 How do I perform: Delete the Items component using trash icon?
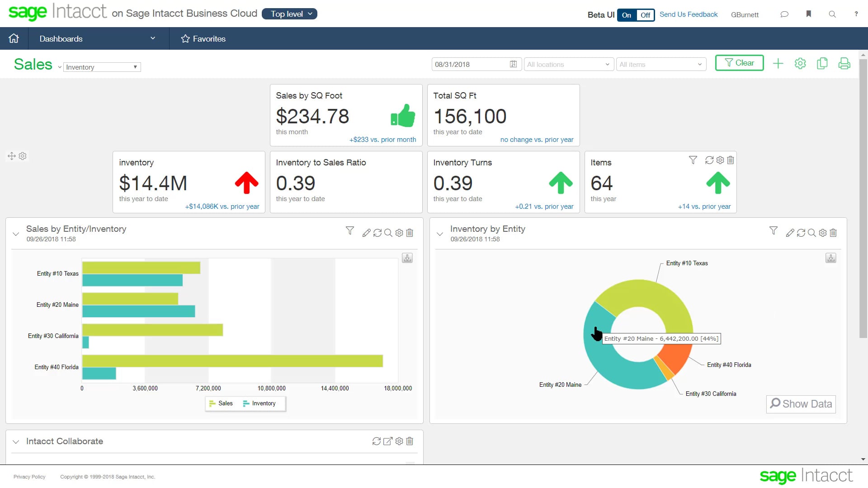731,160
